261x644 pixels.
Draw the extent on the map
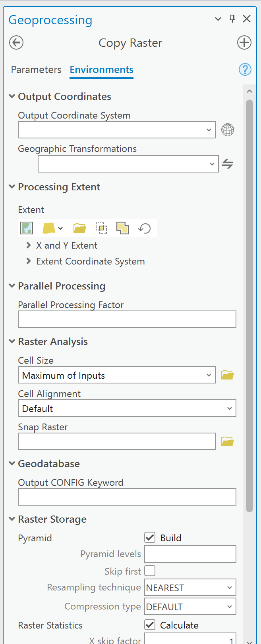point(101,228)
